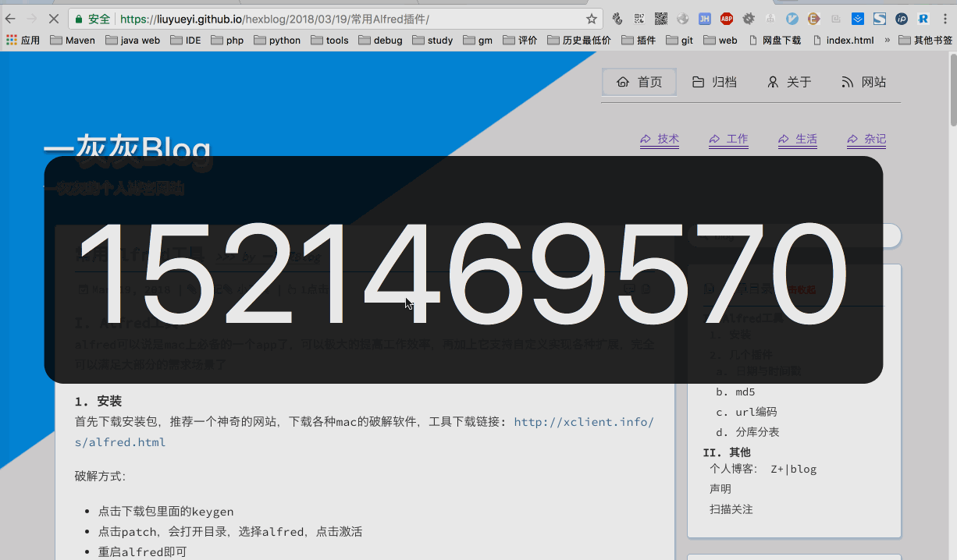Open the blue S square extension

click(880, 19)
